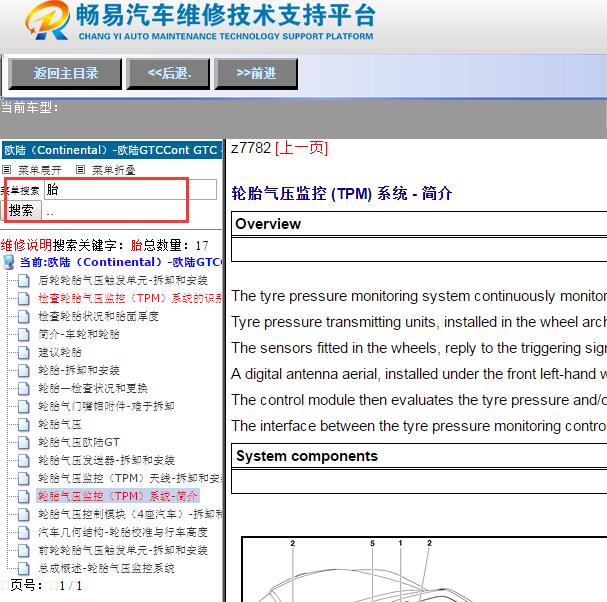Click document icon beside 检查轮胎气压监控（TPM）系统的识别
This screenshot has height=602, width=607.
click(24, 298)
